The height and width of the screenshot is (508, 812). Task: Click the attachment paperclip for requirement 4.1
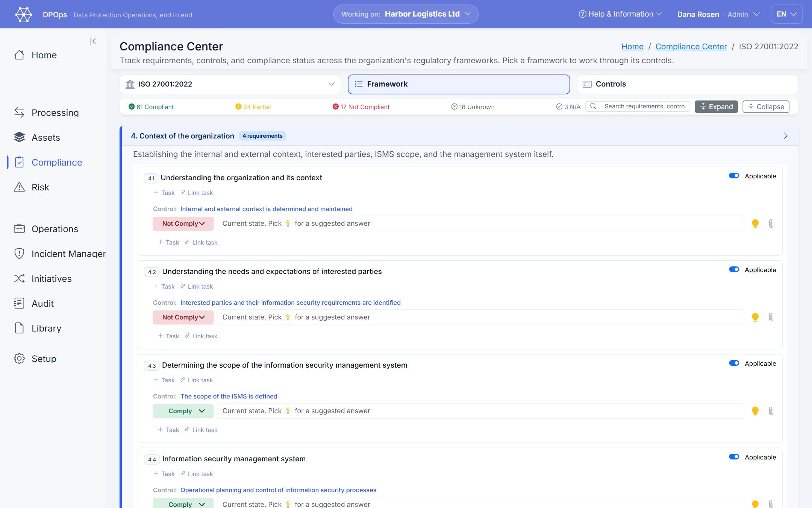771,224
